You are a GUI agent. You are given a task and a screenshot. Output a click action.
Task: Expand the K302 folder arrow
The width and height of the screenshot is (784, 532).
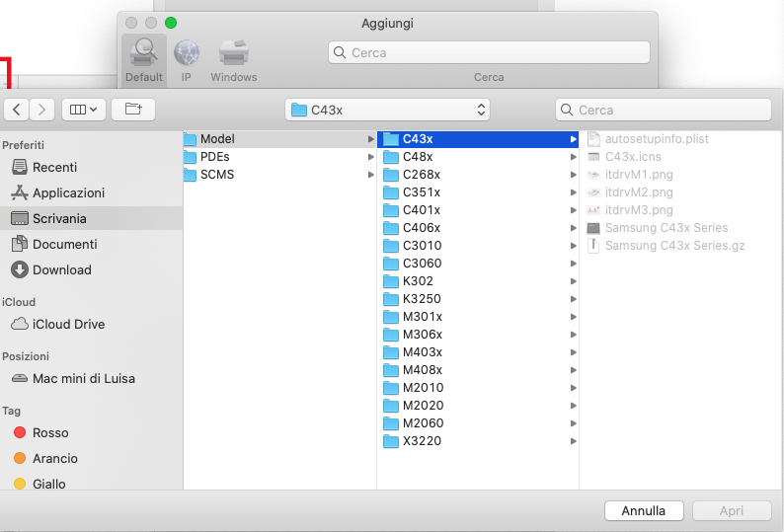573,281
